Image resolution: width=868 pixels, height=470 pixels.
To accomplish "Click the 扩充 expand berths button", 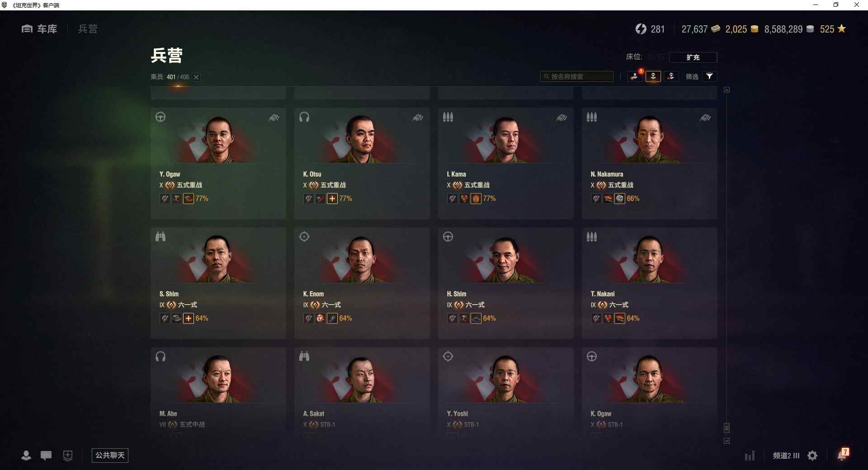I will pyautogui.click(x=693, y=57).
